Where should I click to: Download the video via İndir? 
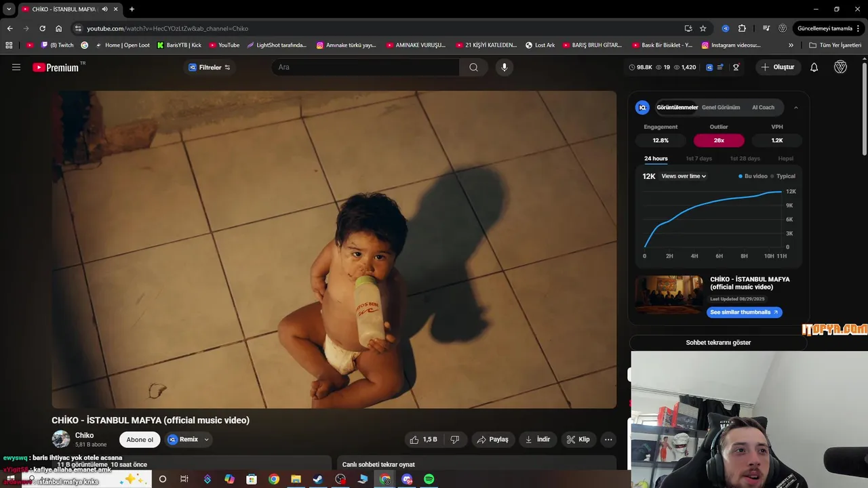(538, 440)
